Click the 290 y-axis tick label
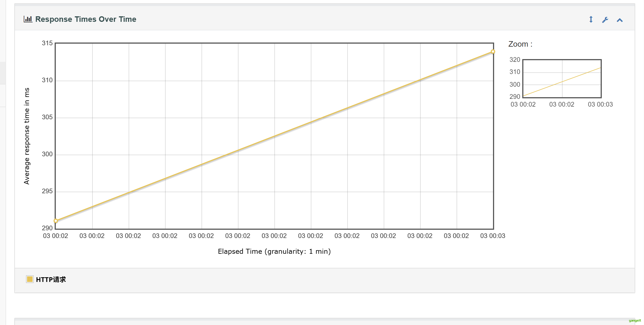 point(47,228)
